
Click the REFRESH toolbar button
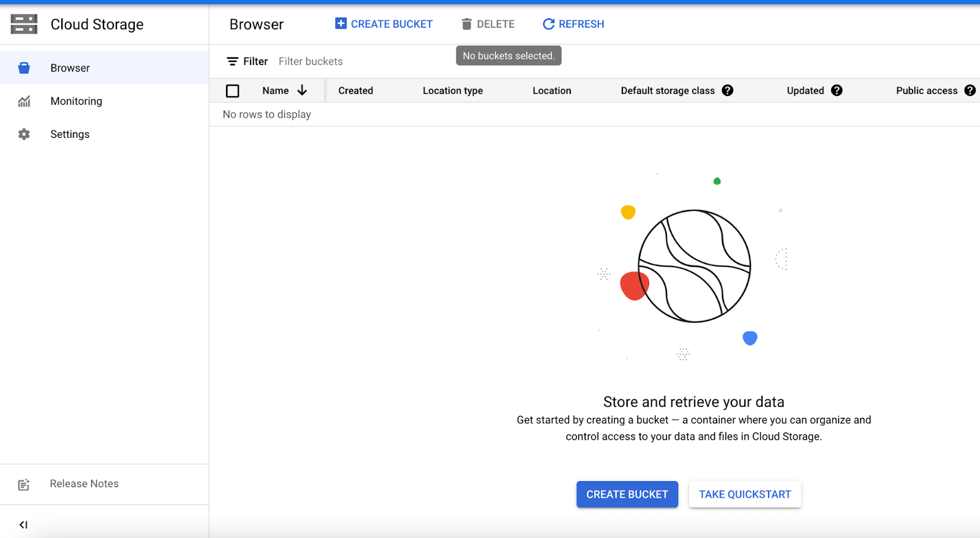[574, 24]
